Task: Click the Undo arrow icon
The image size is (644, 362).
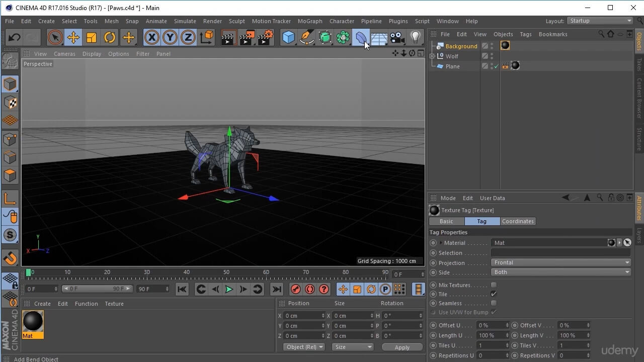Action: coord(14,38)
